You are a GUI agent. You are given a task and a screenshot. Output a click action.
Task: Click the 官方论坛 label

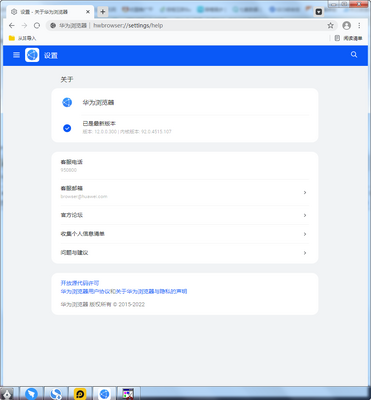[x=72, y=215]
